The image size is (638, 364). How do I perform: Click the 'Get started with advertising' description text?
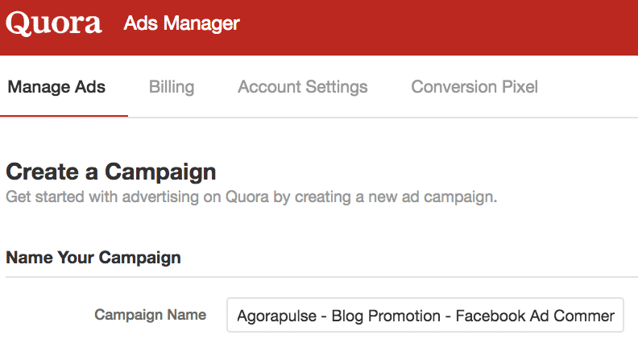[251, 196]
